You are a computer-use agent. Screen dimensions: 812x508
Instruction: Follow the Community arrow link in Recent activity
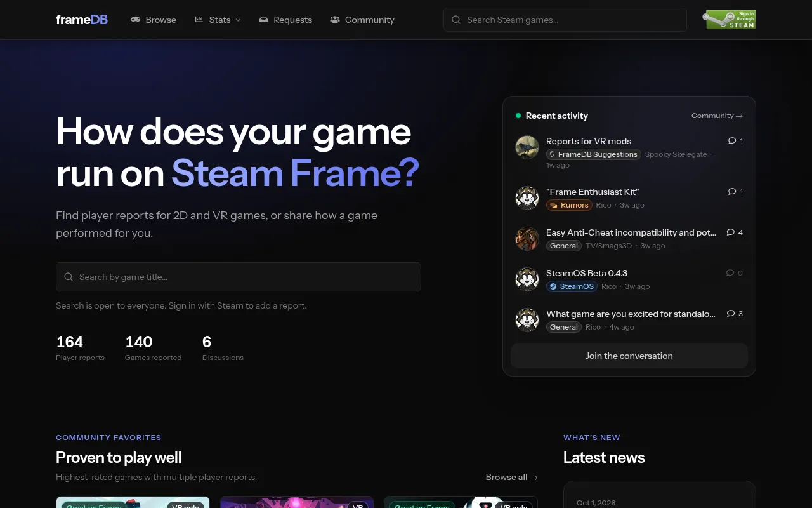point(717,116)
